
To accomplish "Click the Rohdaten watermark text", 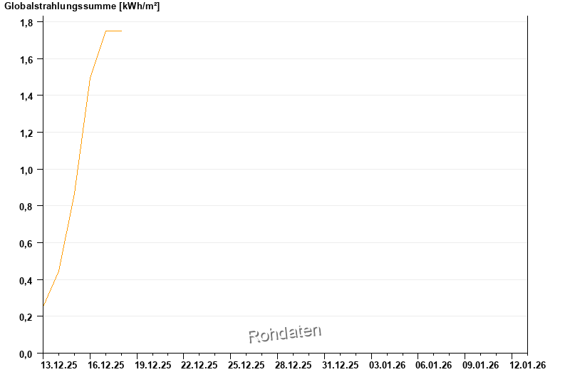I will [285, 334].
